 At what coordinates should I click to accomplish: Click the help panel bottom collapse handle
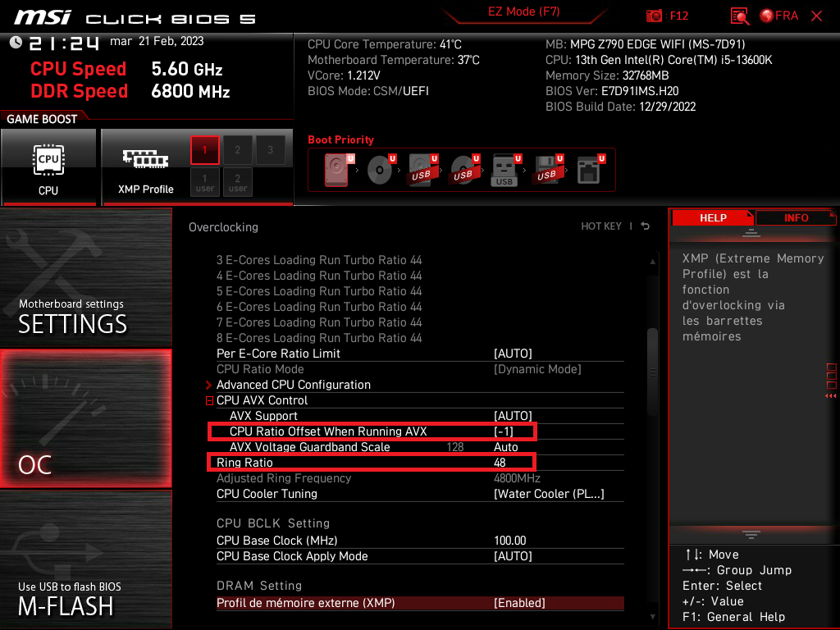[751, 534]
